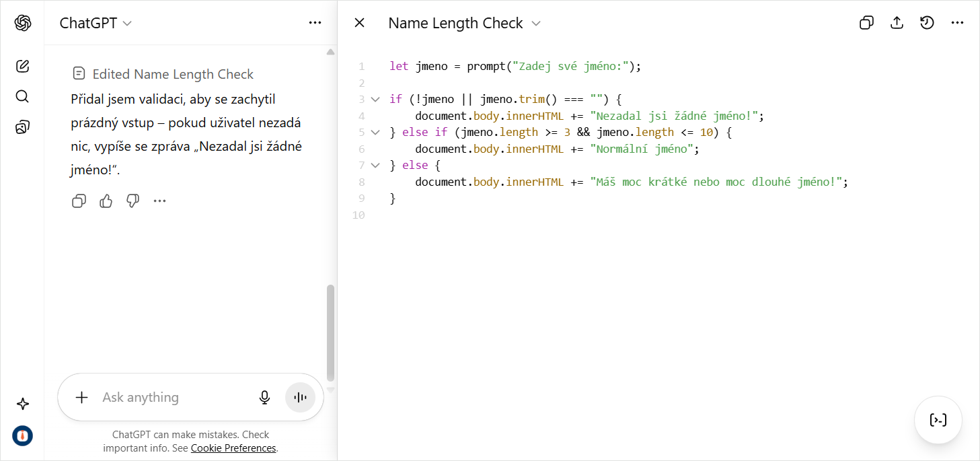The image size is (980, 461).
Task: Open the code console with the terminal button
Action: (x=938, y=419)
